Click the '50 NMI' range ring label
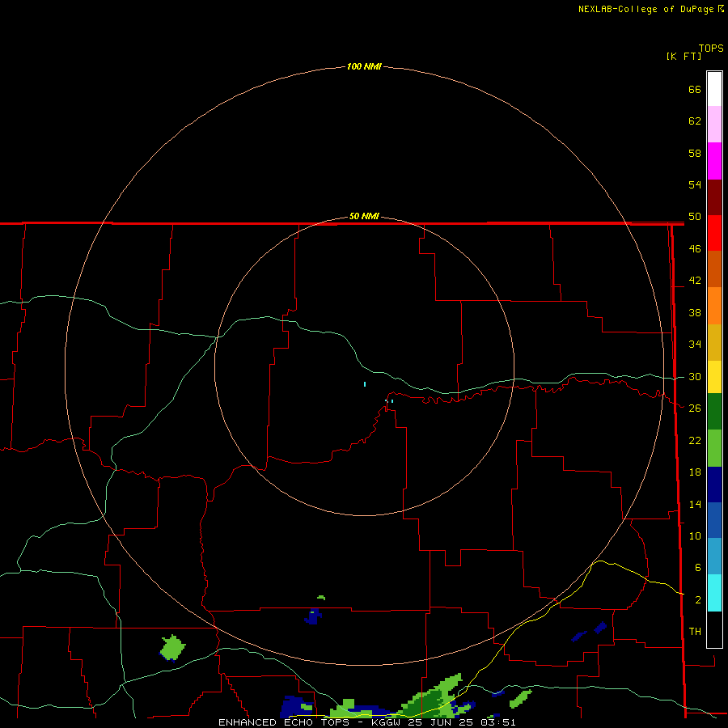The height and width of the screenshot is (728, 728). pyautogui.click(x=364, y=216)
